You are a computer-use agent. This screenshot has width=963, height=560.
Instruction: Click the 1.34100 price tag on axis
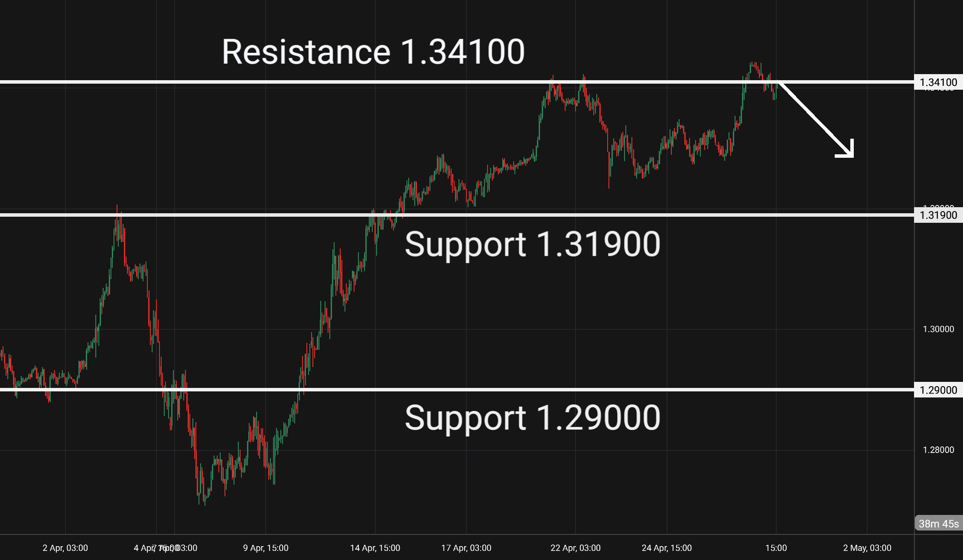pos(938,82)
